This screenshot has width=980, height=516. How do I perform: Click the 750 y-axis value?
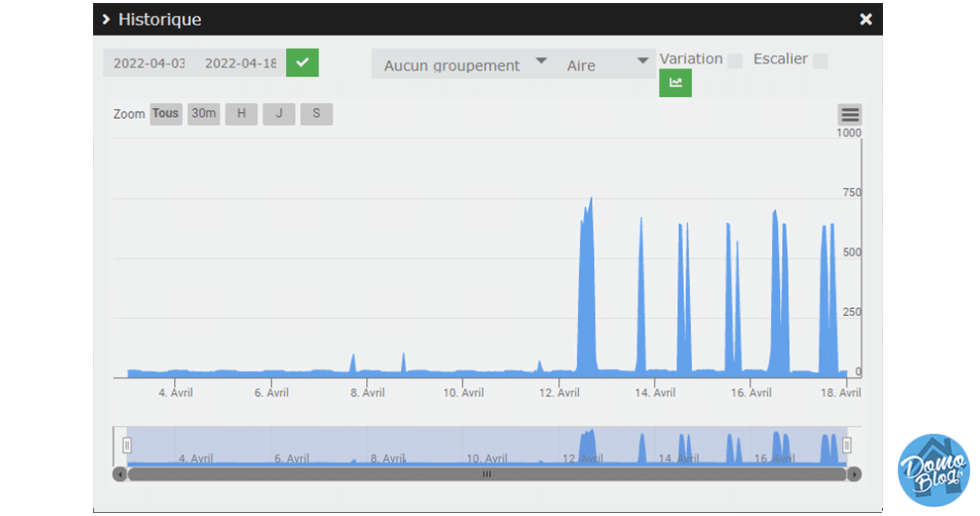tap(852, 193)
